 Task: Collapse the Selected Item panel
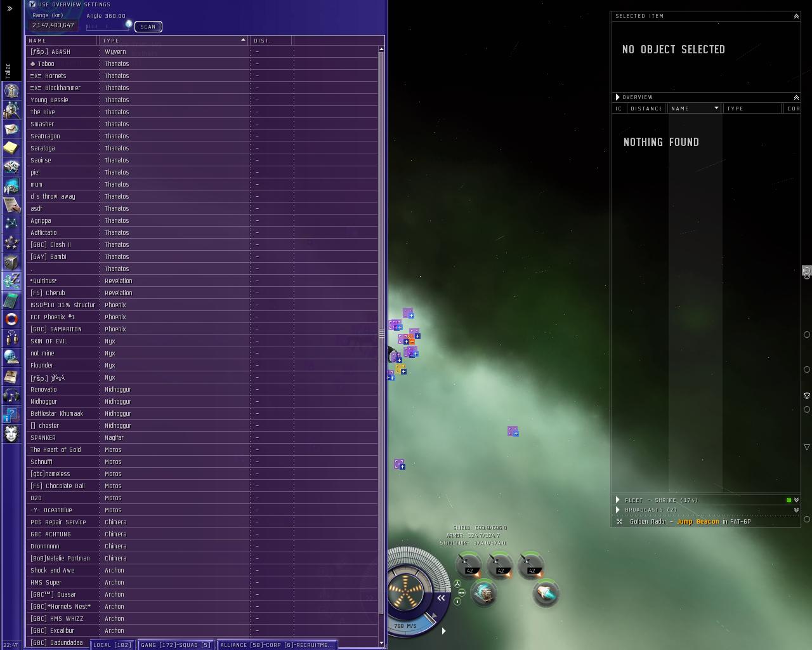(x=796, y=16)
